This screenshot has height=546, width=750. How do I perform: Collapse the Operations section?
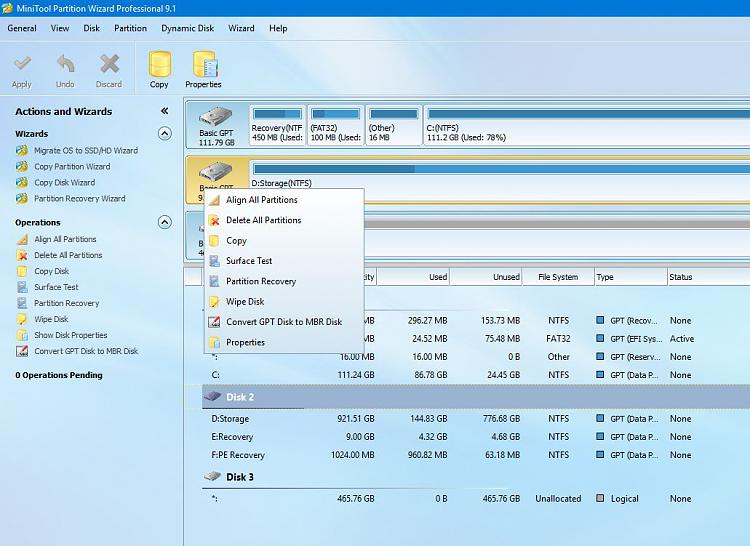(x=165, y=222)
